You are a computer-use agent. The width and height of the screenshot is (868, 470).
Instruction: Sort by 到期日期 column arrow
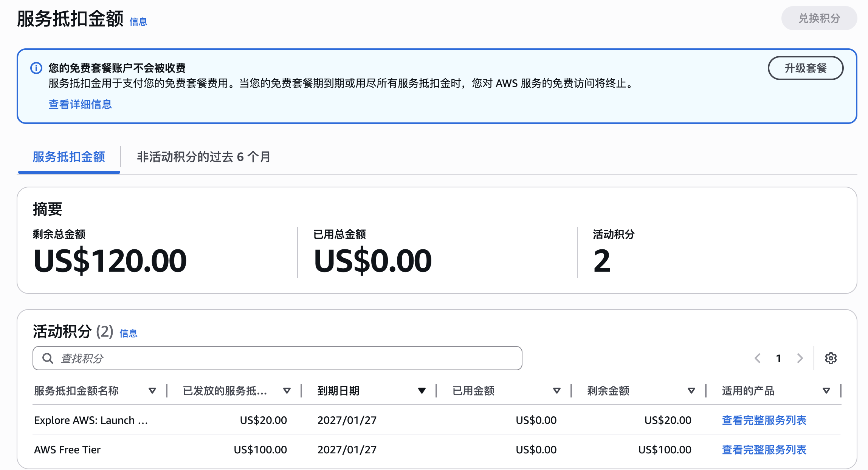(422, 391)
